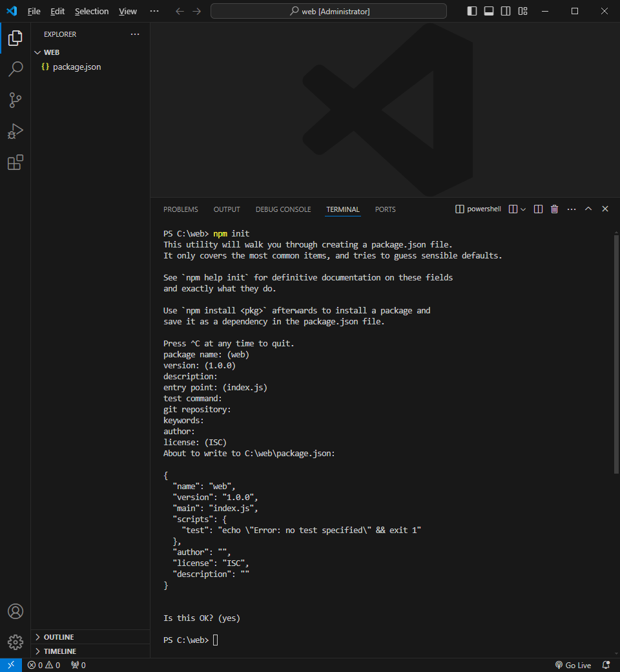
Task: Show errors and warnings count in status bar
Action: click(x=44, y=665)
